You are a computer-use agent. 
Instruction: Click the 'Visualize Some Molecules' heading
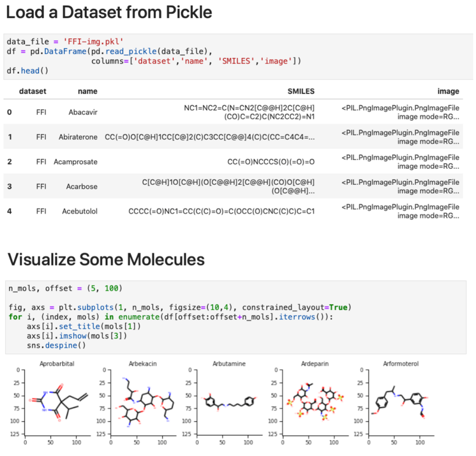pos(106,260)
